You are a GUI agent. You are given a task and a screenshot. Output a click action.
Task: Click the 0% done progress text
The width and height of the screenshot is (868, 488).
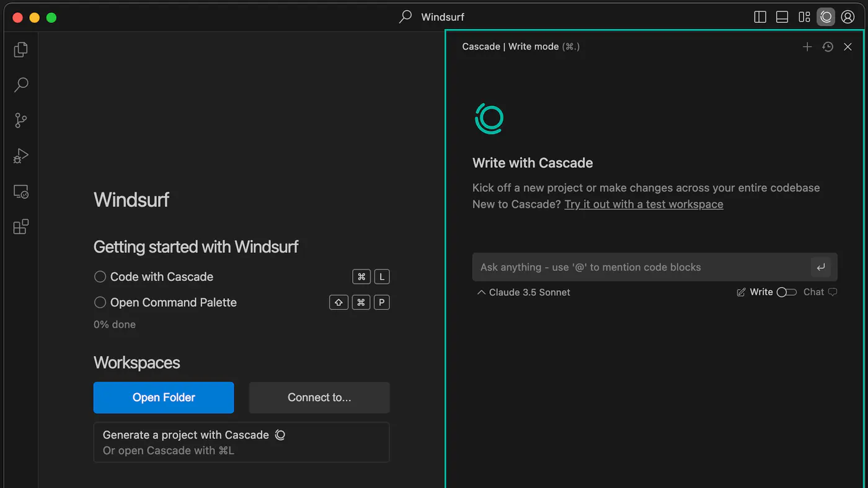click(115, 324)
